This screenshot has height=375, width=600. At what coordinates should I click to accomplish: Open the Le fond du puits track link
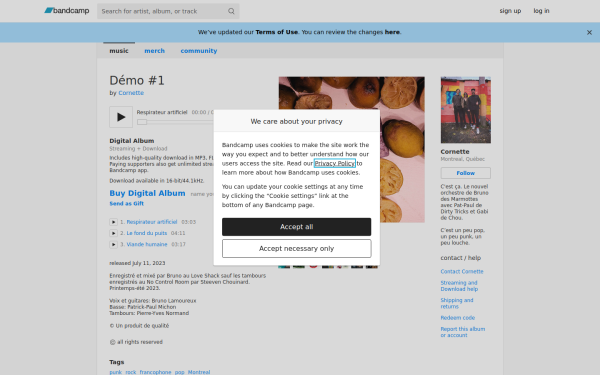tap(147, 233)
